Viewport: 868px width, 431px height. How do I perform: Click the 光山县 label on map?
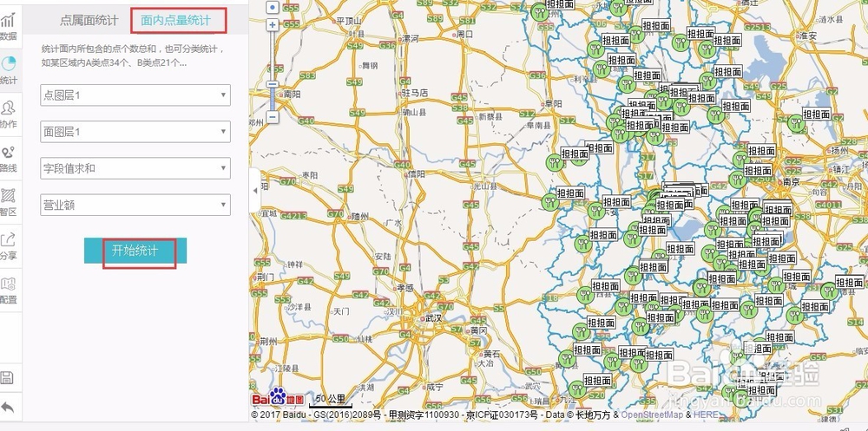pyautogui.click(x=483, y=187)
